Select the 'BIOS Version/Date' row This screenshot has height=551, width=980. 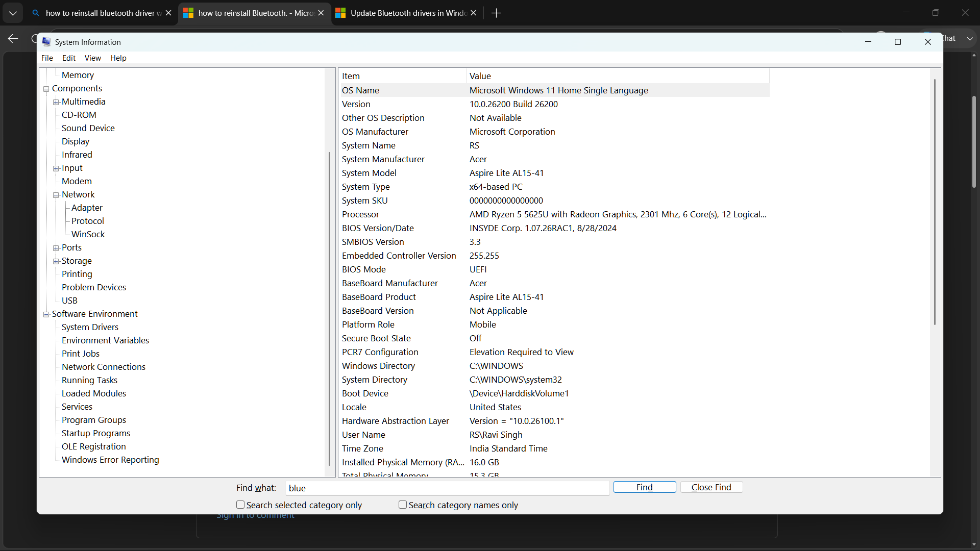coord(555,228)
